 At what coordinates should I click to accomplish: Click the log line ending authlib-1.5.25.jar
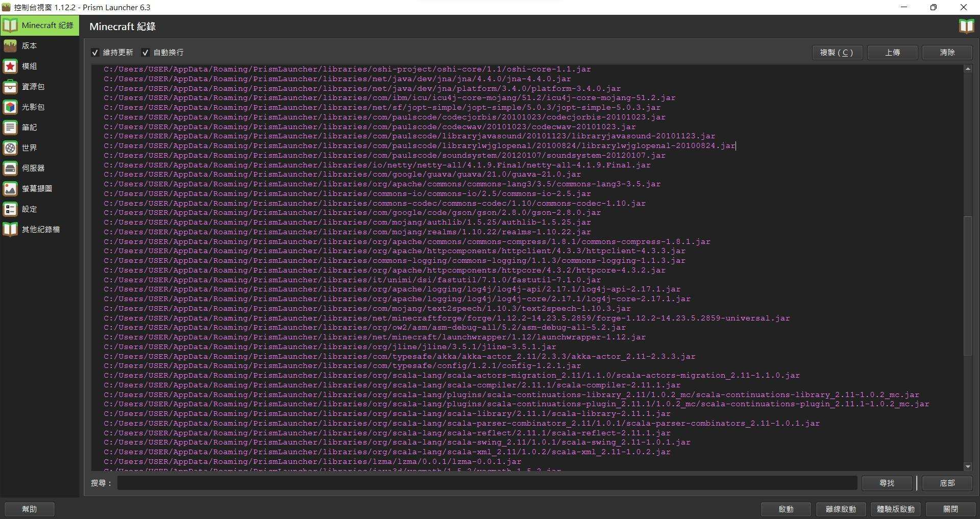pyautogui.click(x=347, y=223)
